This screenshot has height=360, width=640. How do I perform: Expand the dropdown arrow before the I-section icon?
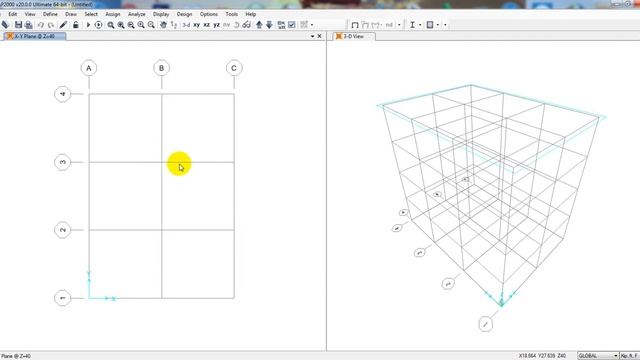[399, 25]
